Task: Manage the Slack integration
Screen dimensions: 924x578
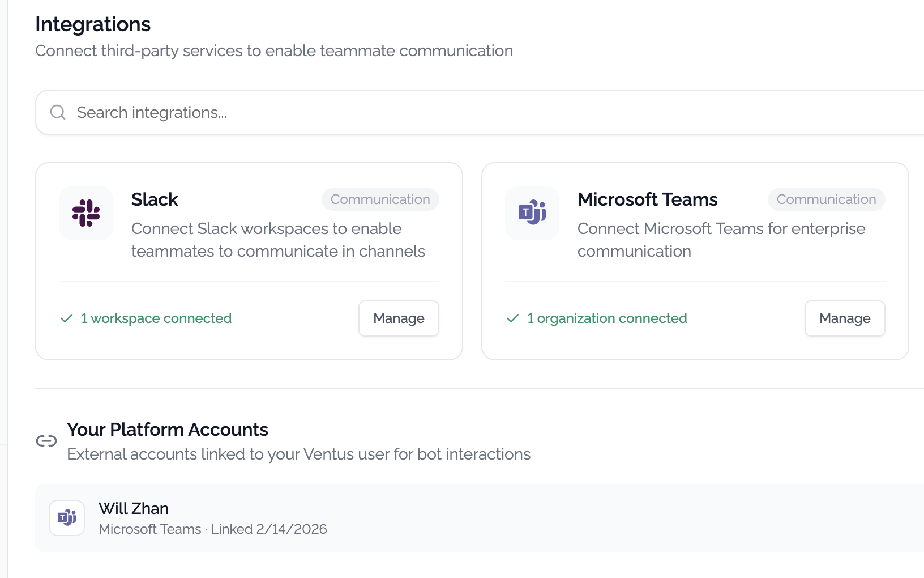Action: tap(399, 318)
